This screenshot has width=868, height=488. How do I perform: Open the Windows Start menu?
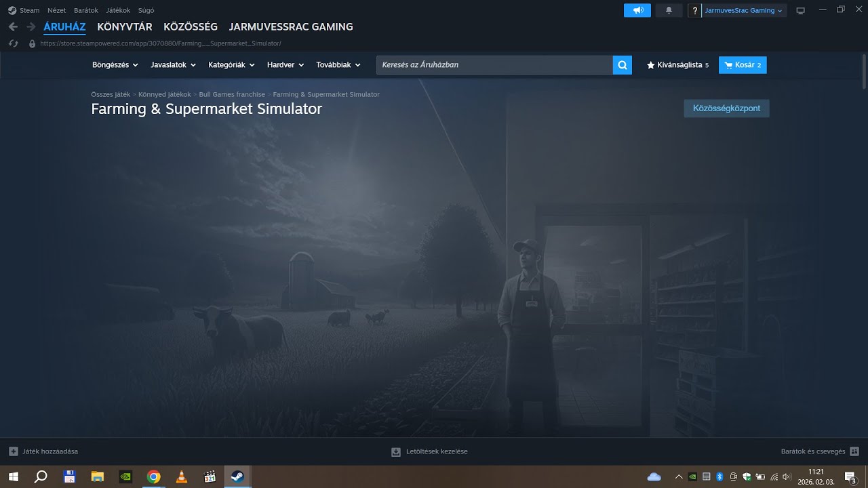[13, 476]
